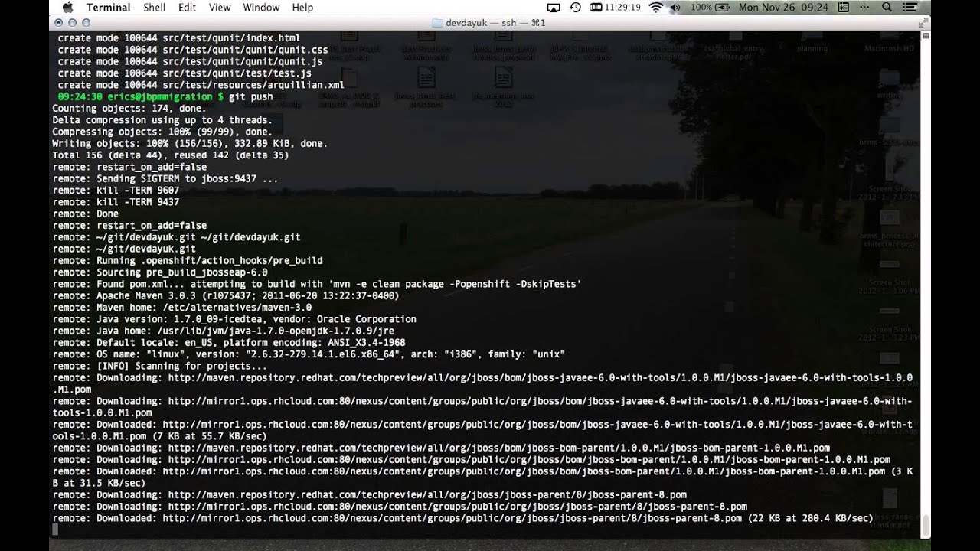Open the Shell menu
This screenshot has height=551, width=980.
pos(154,8)
